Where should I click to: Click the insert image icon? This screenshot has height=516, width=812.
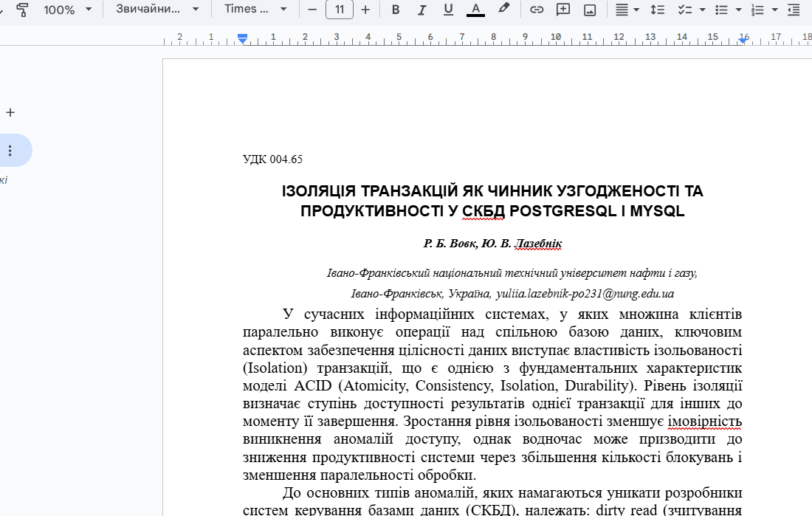(590, 10)
